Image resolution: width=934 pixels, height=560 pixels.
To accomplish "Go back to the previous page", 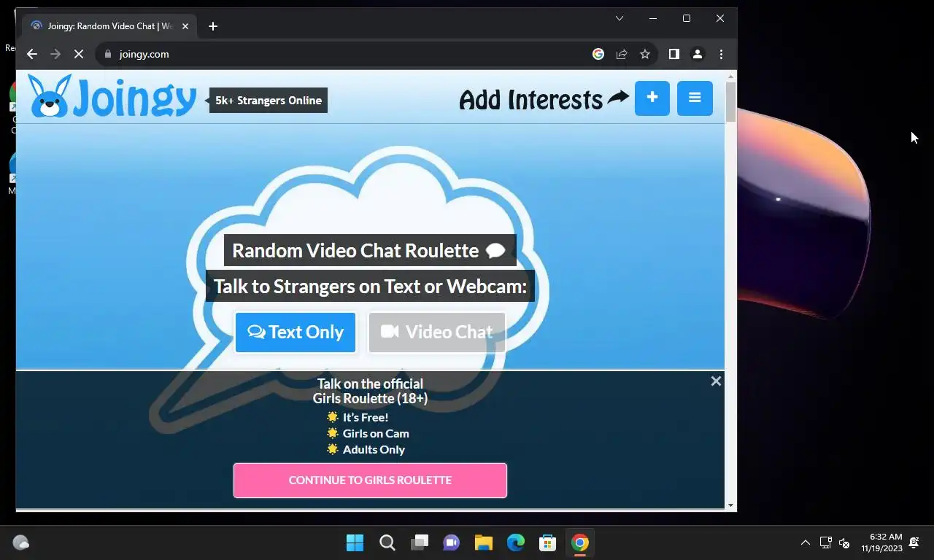I will tap(31, 54).
